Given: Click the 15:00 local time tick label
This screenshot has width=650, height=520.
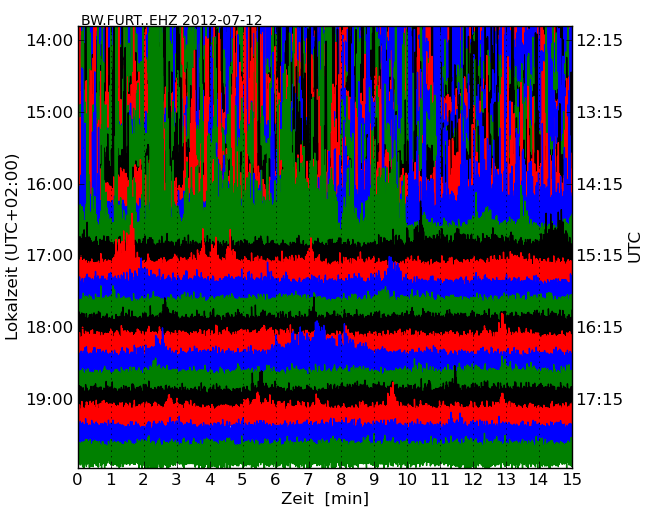Looking at the screenshot, I should tap(49, 112).
